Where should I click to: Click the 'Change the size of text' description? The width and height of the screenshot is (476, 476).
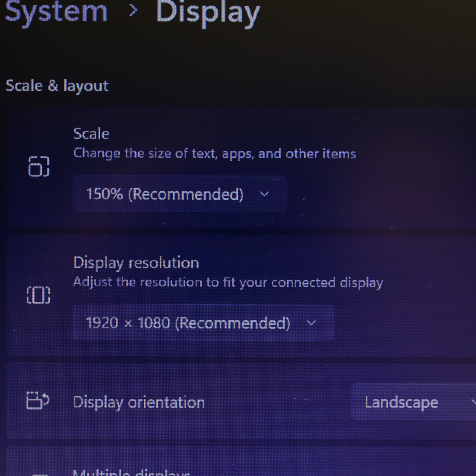click(214, 154)
